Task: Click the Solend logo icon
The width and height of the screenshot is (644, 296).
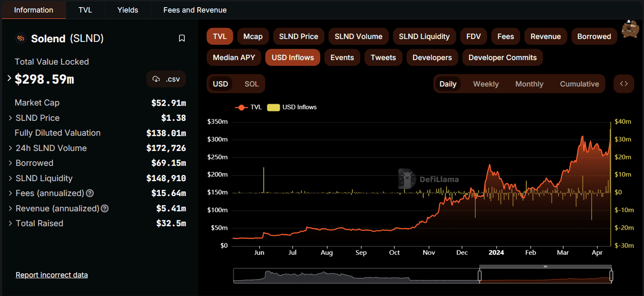Action: 21,38
